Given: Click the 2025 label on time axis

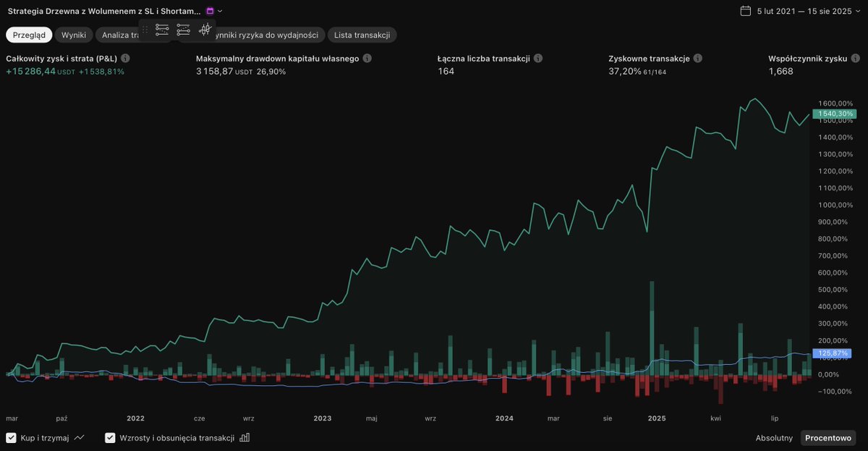Looking at the screenshot, I should point(657,418).
